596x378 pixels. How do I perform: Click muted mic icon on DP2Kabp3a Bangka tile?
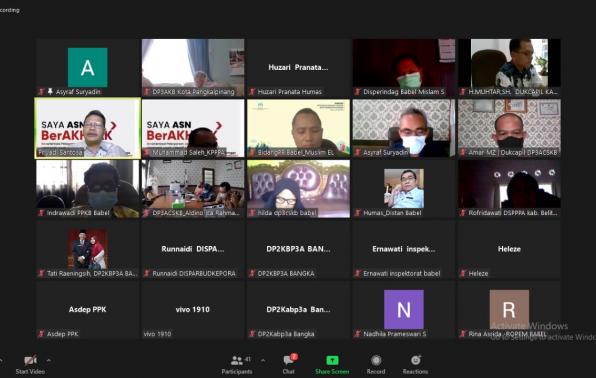tap(252, 334)
